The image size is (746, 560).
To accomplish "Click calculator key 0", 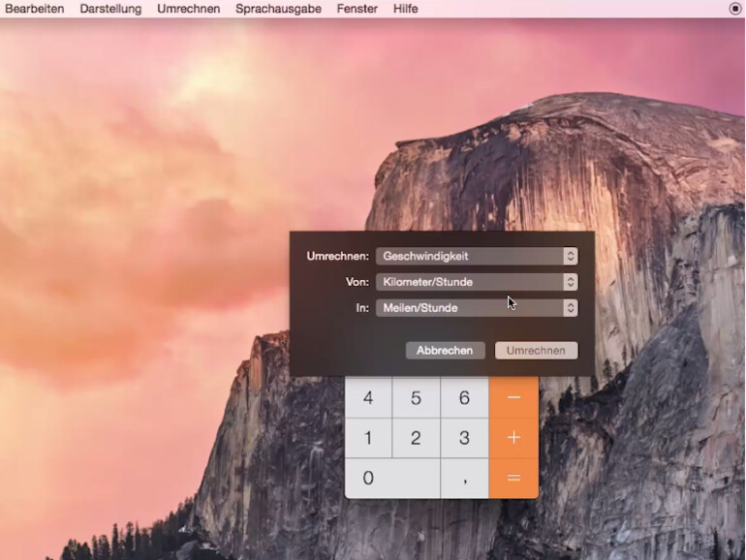I will click(392, 479).
